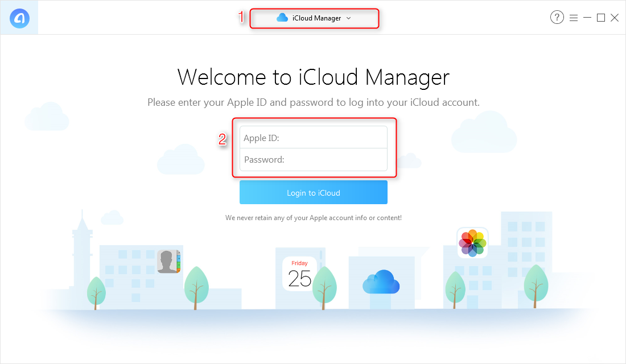626x364 pixels.
Task: Click the Contacts icon in the illustration
Action: [x=168, y=262]
